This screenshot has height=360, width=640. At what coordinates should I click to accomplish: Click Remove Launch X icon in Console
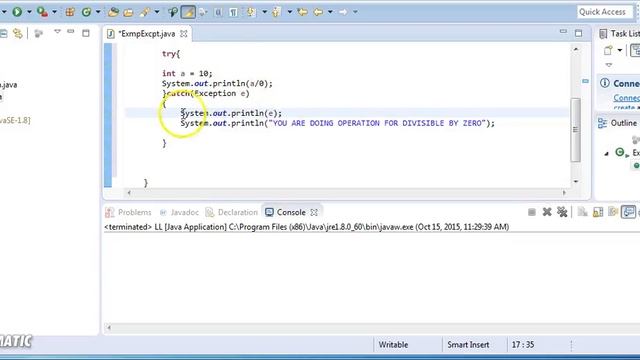point(547,212)
